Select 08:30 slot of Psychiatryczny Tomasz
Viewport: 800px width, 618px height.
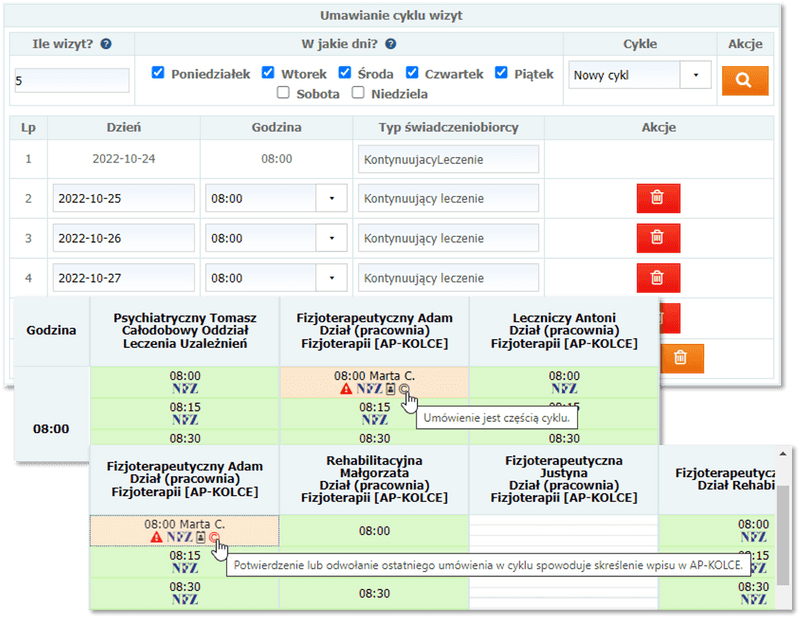(185, 437)
